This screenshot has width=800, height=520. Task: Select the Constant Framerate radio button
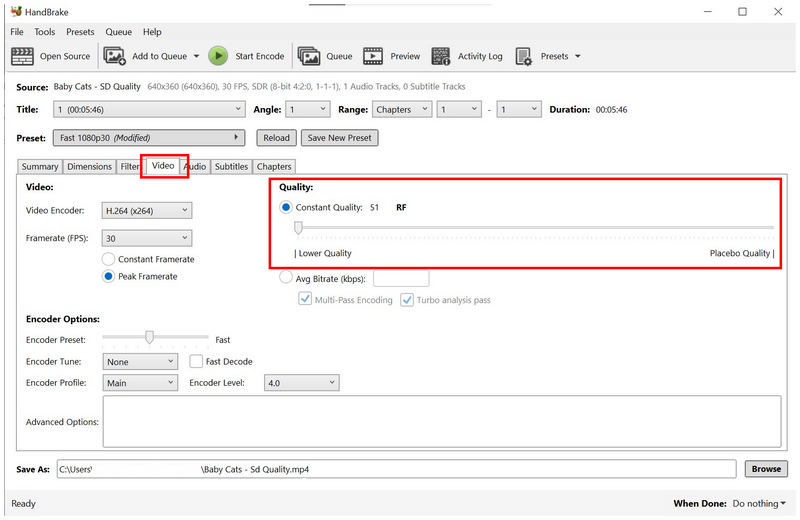pos(109,259)
